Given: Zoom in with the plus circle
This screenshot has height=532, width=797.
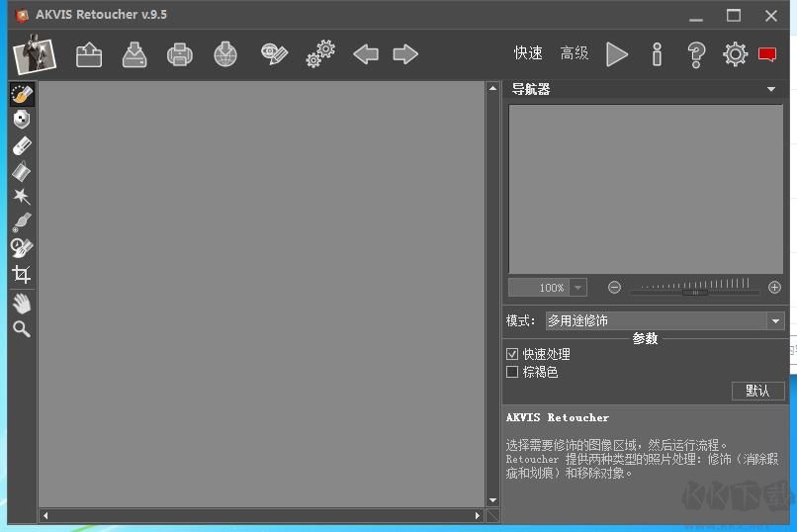Looking at the screenshot, I should (x=774, y=288).
